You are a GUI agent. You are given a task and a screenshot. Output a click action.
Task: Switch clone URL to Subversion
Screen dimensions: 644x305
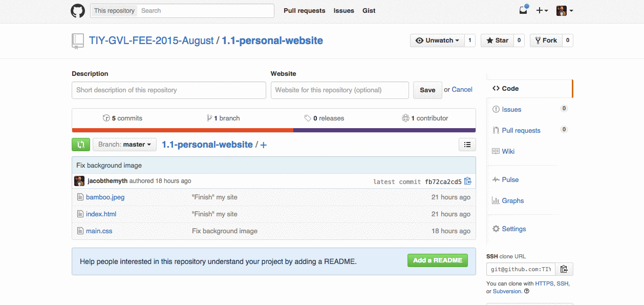507,291
